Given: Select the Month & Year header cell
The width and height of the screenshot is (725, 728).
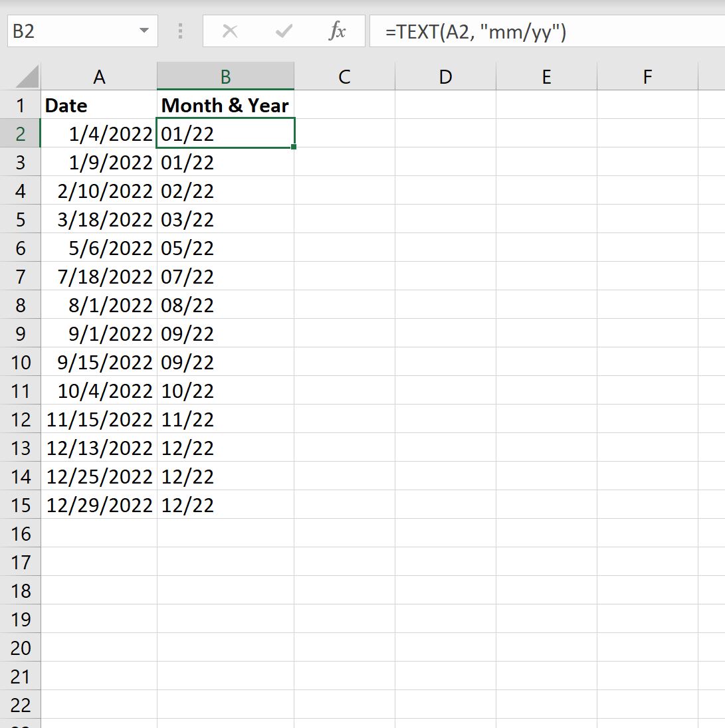Looking at the screenshot, I should click(x=225, y=105).
